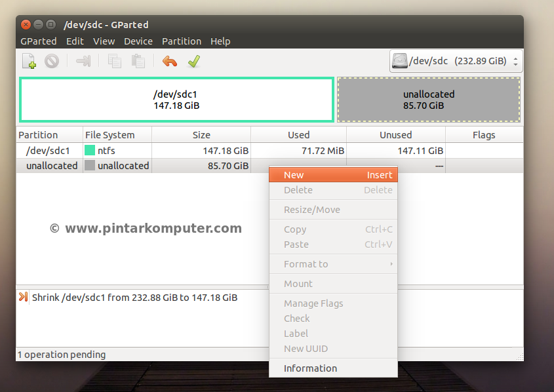554x392 pixels.
Task: Open the Format to submenu arrow
Action: 391,264
